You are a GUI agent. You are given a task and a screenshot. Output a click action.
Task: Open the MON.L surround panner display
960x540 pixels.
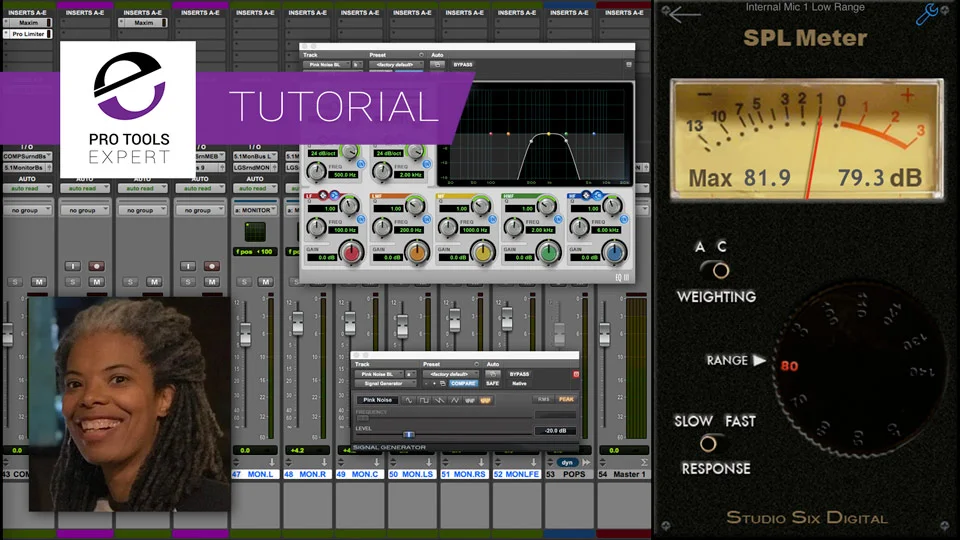(x=255, y=232)
